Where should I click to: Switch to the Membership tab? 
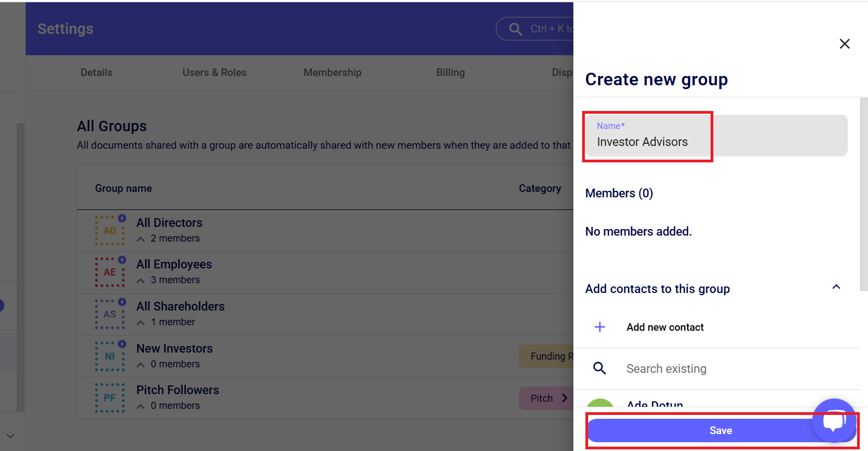click(x=332, y=73)
